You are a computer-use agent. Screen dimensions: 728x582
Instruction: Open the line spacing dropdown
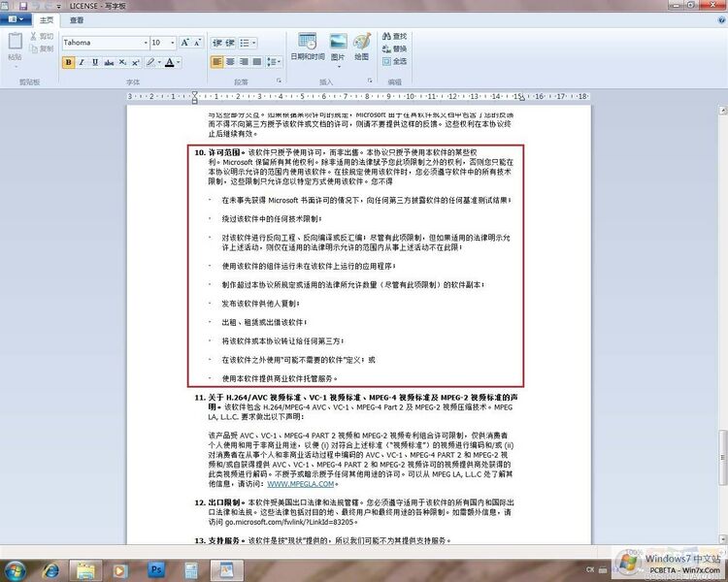[274, 62]
